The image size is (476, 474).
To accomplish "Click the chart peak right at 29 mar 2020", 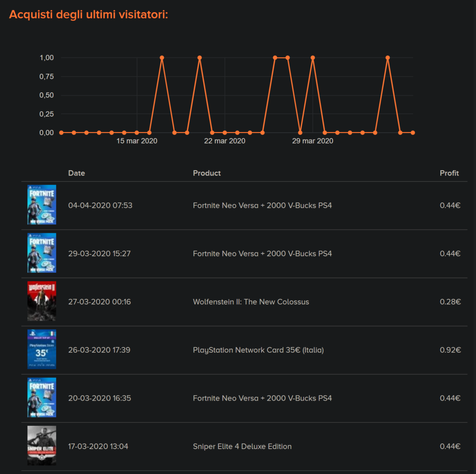I will click(313, 58).
